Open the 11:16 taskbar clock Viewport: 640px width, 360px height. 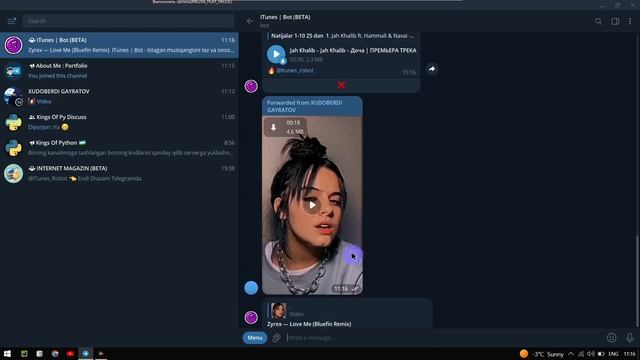pyautogui.click(x=630, y=354)
